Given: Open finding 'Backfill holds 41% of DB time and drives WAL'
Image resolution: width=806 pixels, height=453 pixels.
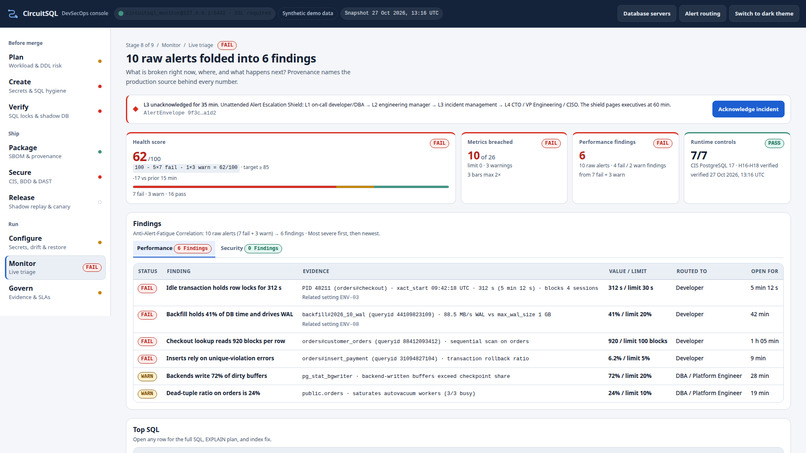Looking at the screenshot, I should pyautogui.click(x=229, y=314).
